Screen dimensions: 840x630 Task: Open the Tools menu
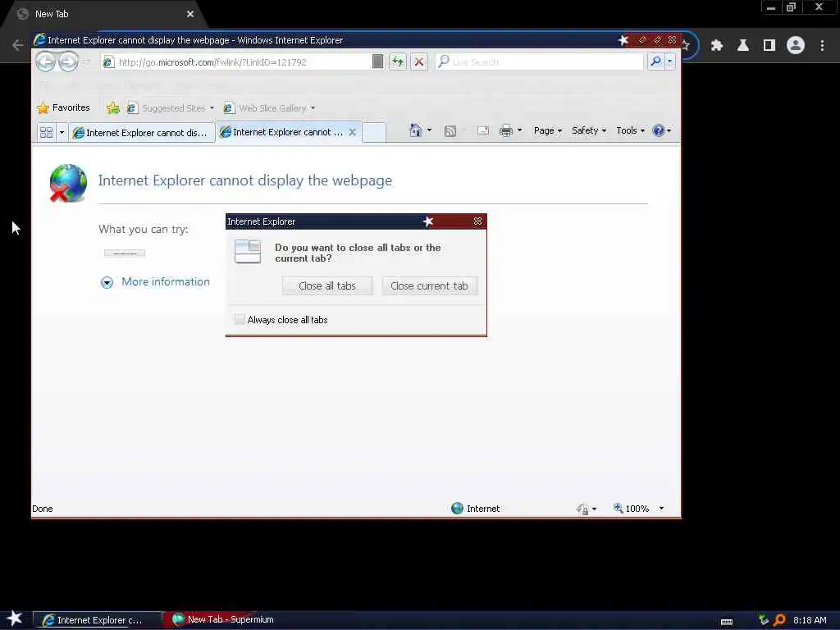click(630, 130)
